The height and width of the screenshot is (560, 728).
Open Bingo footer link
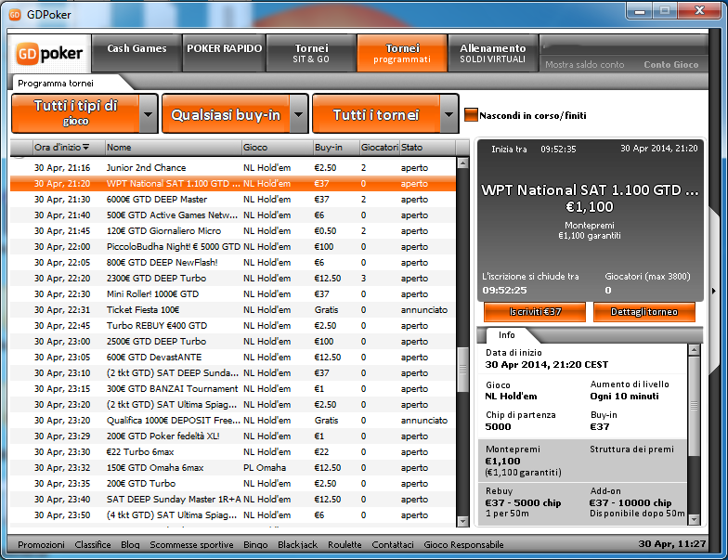pos(255,544)
